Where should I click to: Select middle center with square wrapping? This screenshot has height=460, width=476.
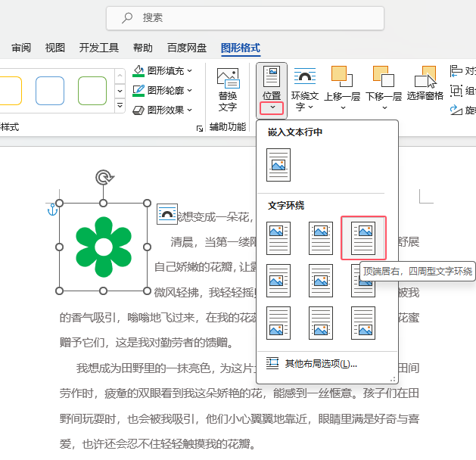[x=321, y=281]
